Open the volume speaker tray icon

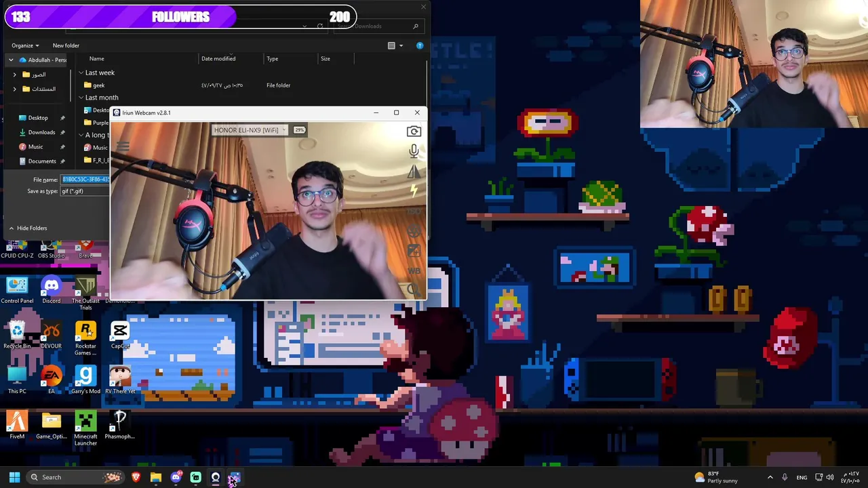(x=830, y=477)
